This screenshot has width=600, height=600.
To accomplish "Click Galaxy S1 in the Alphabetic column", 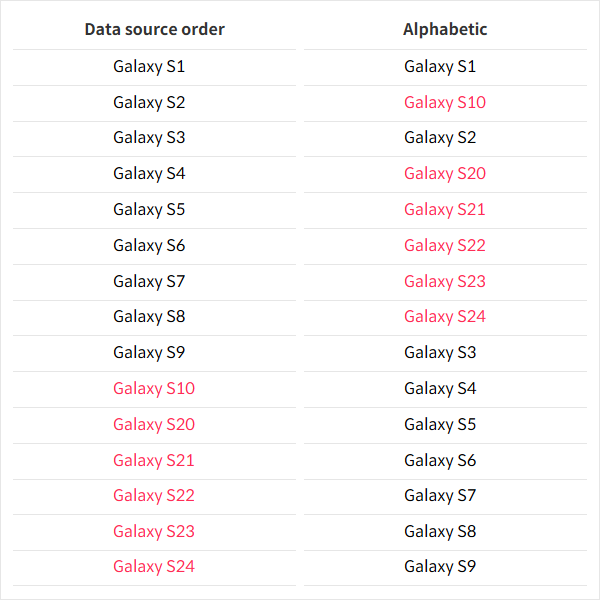I will point(440,67).
